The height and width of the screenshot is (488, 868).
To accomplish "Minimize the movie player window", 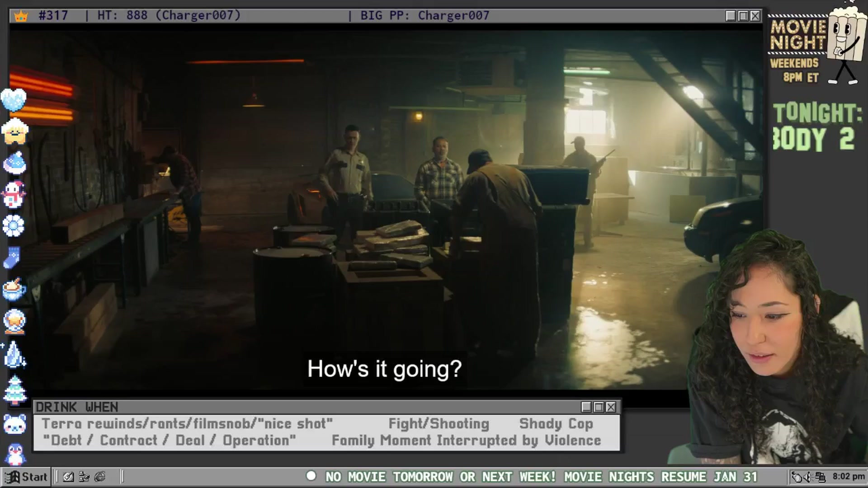I will tap(731, 16).
